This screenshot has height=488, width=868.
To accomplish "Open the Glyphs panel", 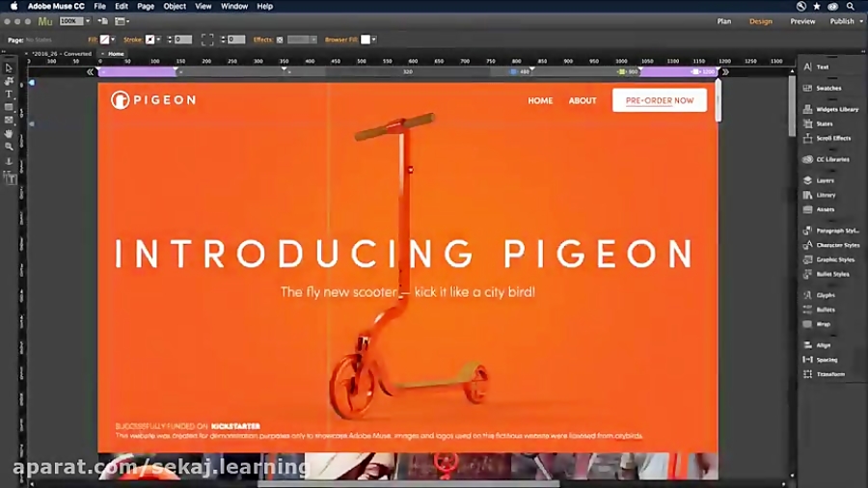I will tap(819, 295).
